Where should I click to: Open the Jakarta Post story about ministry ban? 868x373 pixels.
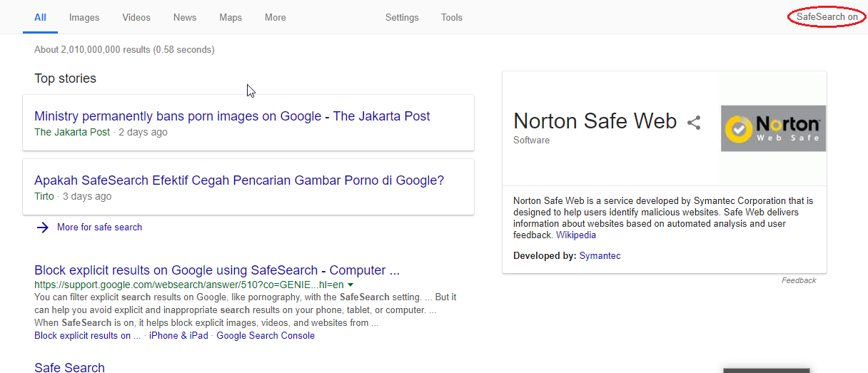coord(232,116)
